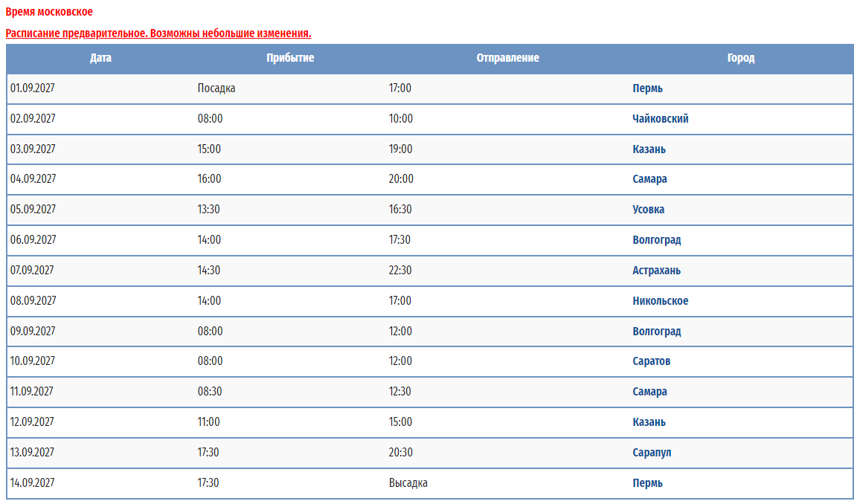Open the Волгоград link on 09.09.2027
857x504 pixels.
point(656,332)
